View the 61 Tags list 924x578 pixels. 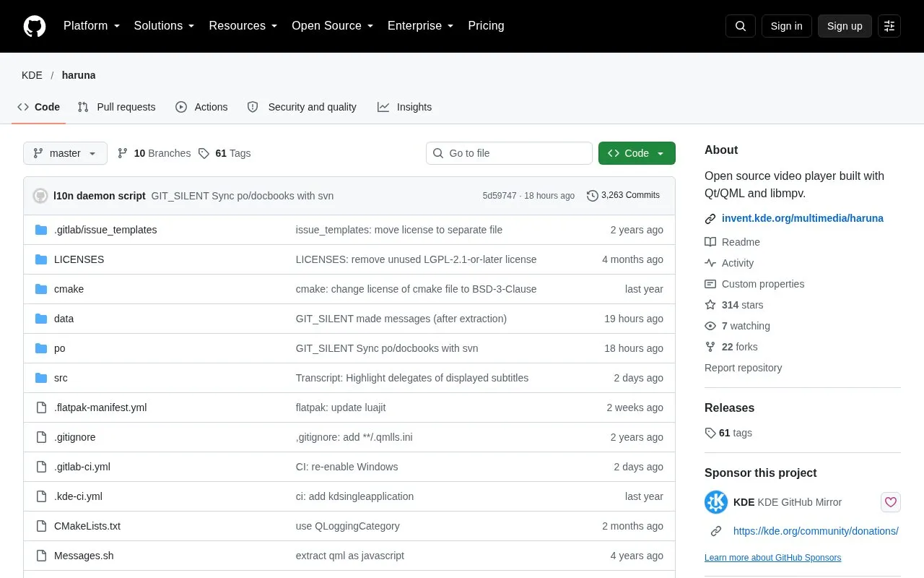[225, 153]
